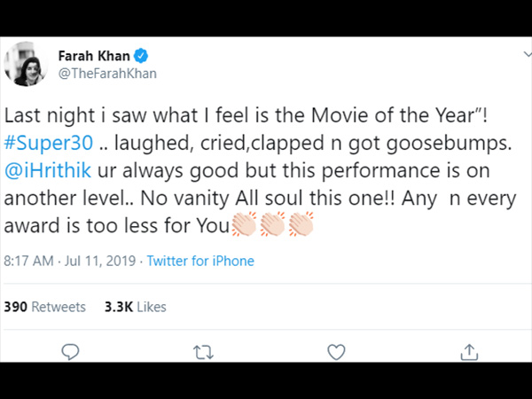
Task: Click the middle clapping hands emoji
Action: [x=272, y=224]
